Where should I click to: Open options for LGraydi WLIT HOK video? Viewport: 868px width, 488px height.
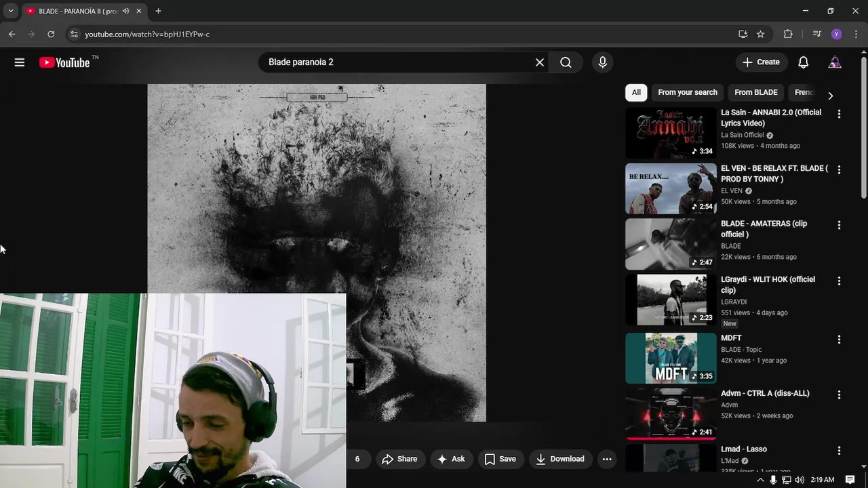839,281
